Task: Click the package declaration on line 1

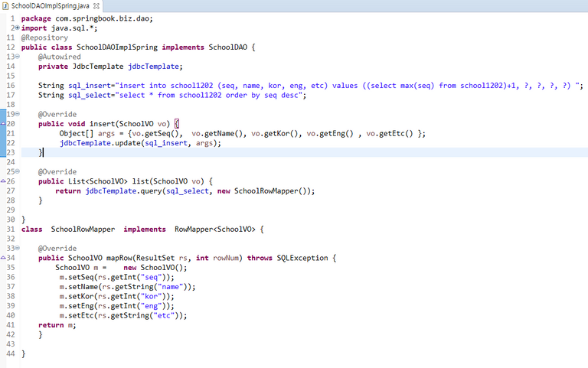Action: click(87, 18)
